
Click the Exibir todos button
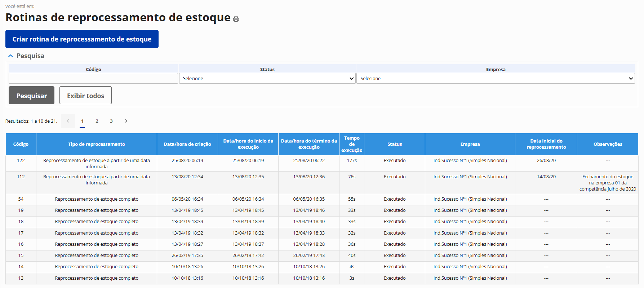(x=85, y=96)
